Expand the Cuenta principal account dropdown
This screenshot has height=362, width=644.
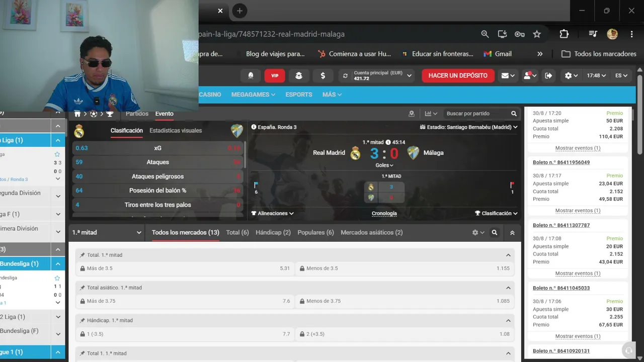click(x=410, y=76)
